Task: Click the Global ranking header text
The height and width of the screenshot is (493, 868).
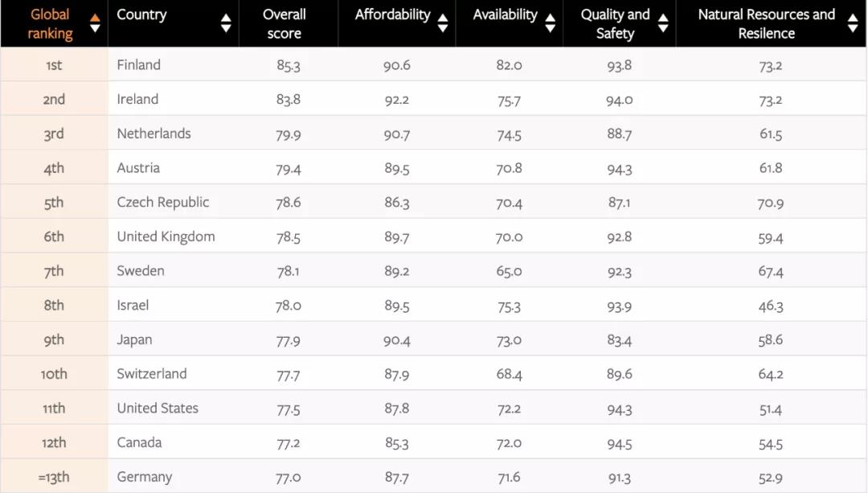Action: (51, 24)
